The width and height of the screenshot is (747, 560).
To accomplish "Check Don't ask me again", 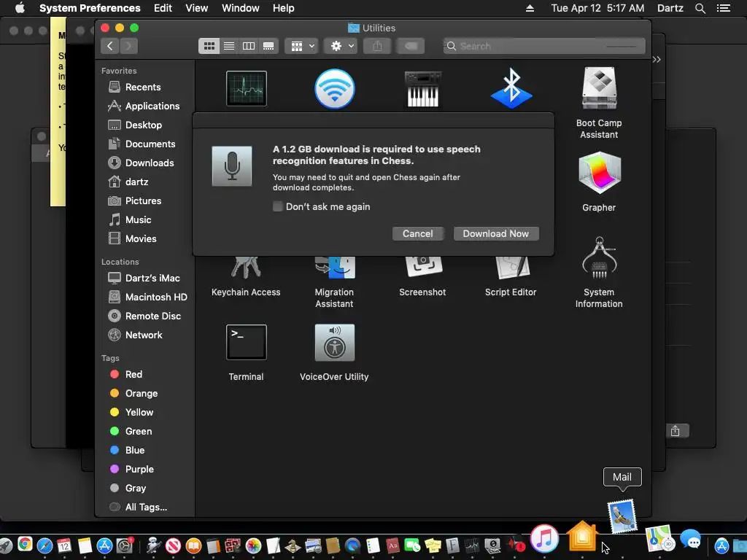I will tap(278, 206).
